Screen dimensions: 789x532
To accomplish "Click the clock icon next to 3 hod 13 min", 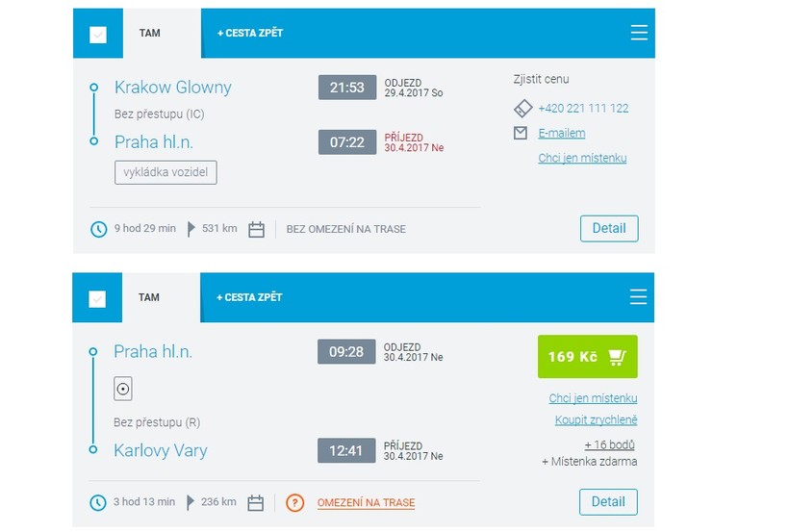I will point(98,503).
